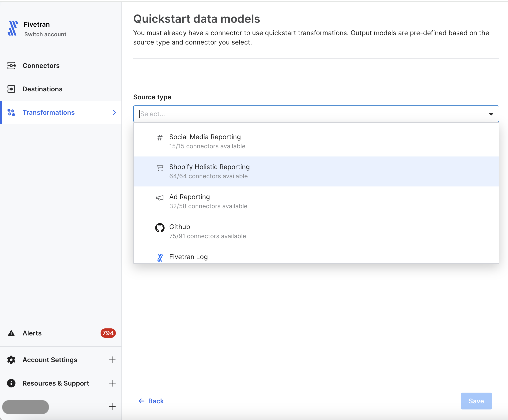Choose Github source type option
This screenshot has height=420, width=508.
[316, 231]
